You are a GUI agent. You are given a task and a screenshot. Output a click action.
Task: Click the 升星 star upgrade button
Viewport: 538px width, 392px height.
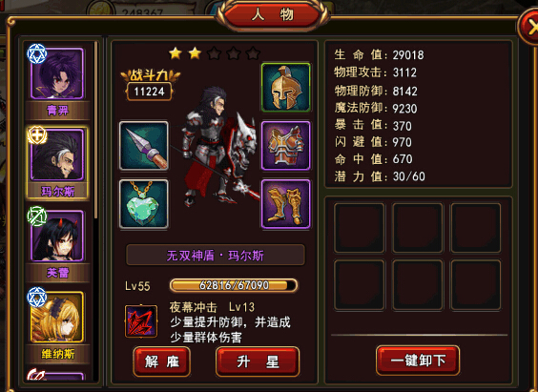[x=258, y=361]
